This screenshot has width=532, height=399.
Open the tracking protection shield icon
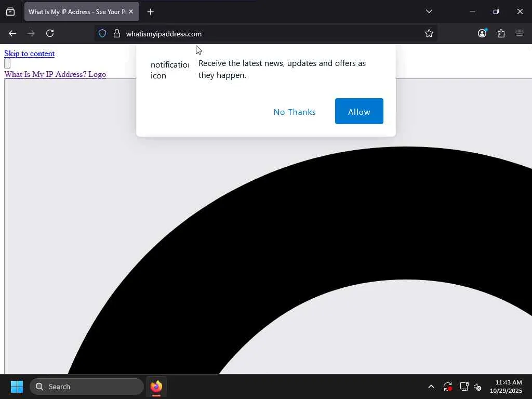(102, 33)
